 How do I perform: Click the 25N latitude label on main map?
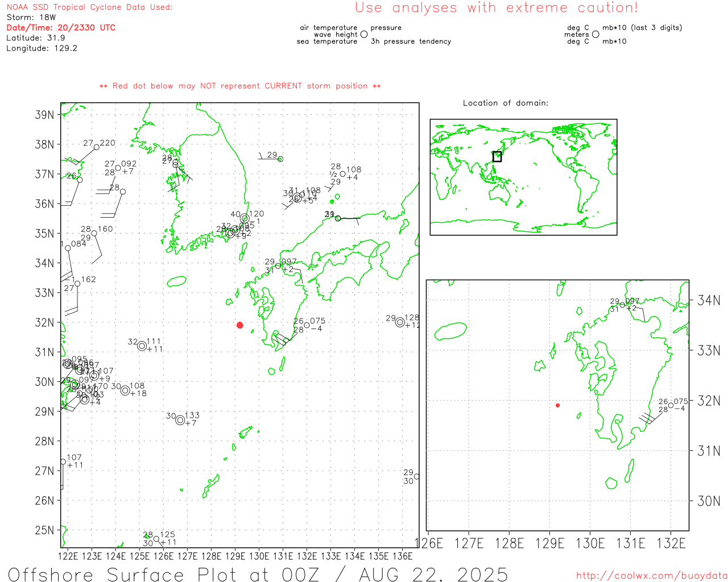click(x=44, y=530)
